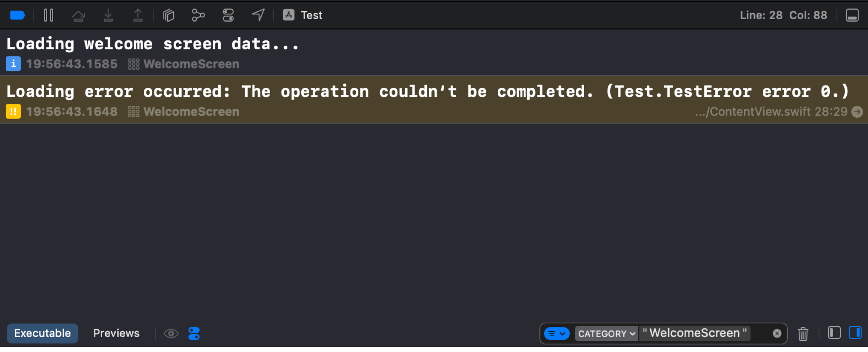Image resolution: width=868 pixels, height=352 pixels.
Task: Switch to the Previews tab
Action: [x=116, y=333]
